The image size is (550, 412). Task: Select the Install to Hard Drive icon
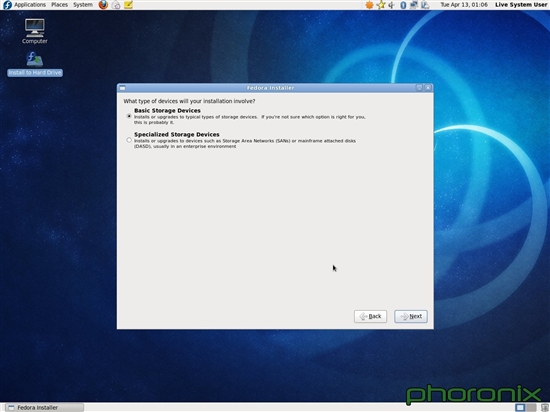[x=35, y=64]
